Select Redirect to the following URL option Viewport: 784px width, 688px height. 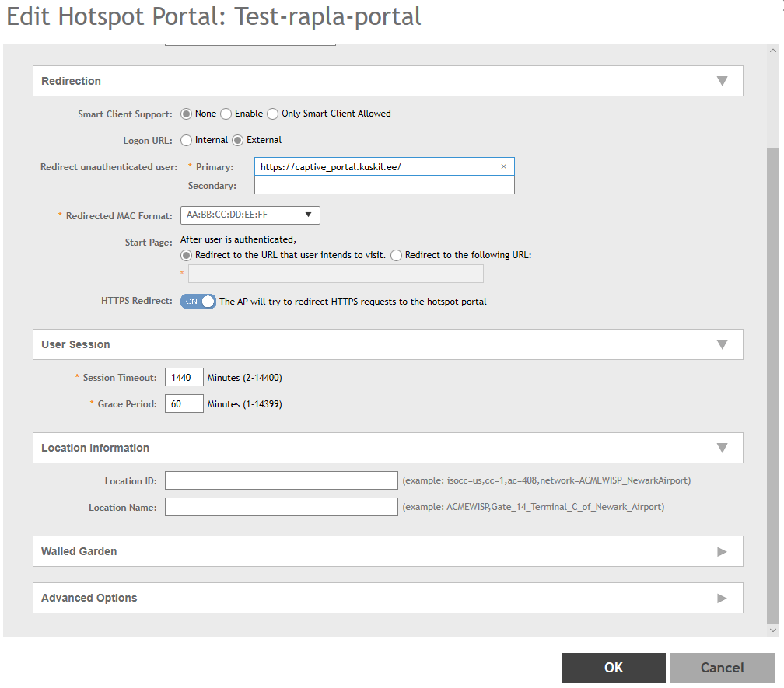397,255
